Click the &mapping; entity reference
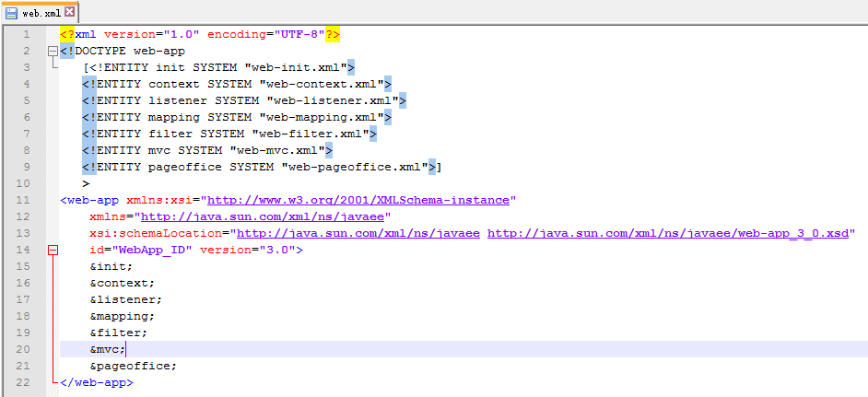 click(123, 317)
